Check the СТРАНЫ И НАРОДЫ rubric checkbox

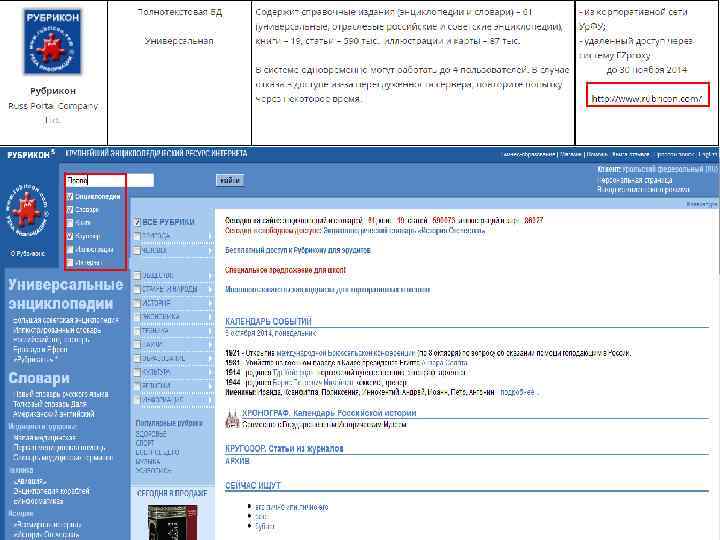point(137,289)
